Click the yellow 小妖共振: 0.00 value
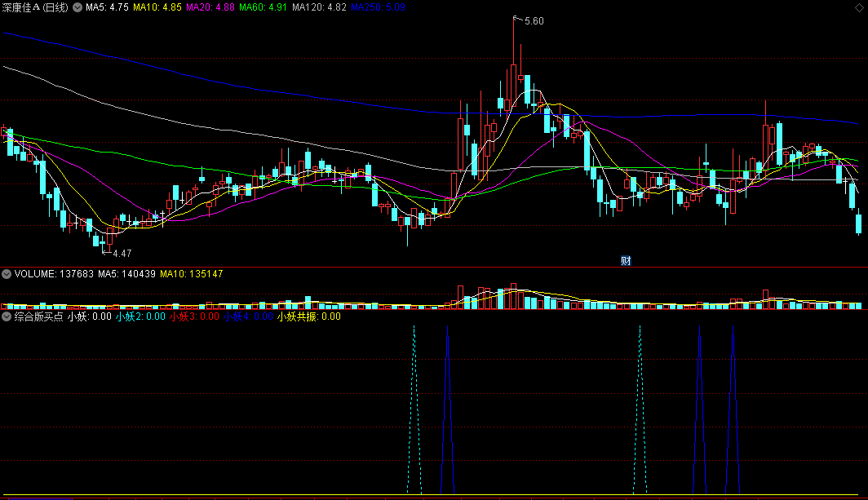 click(309, 316)
